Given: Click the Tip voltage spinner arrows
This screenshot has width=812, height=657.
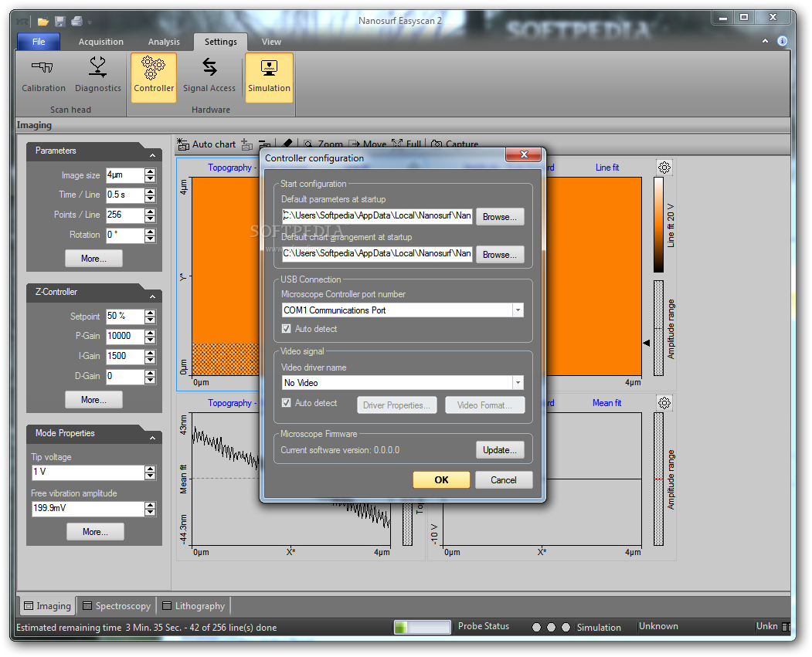Looking at the screenshot, I should coord(150,472).
